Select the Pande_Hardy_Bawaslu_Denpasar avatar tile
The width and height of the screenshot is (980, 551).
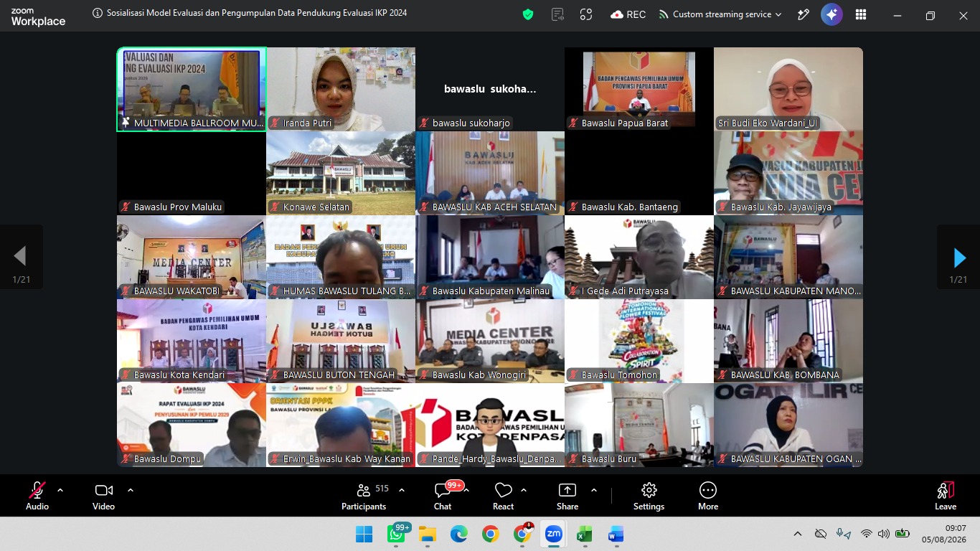(490, 425)
